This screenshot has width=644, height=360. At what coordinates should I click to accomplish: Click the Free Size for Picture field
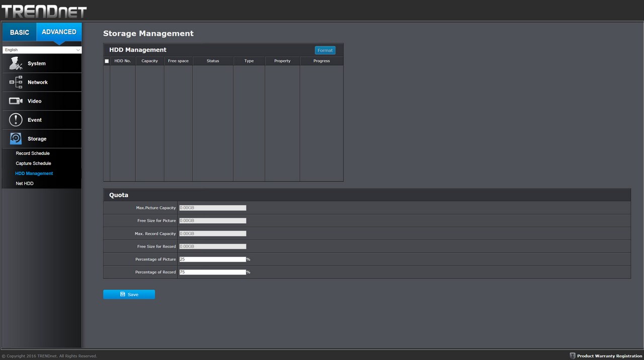click(x=212, y=221)
